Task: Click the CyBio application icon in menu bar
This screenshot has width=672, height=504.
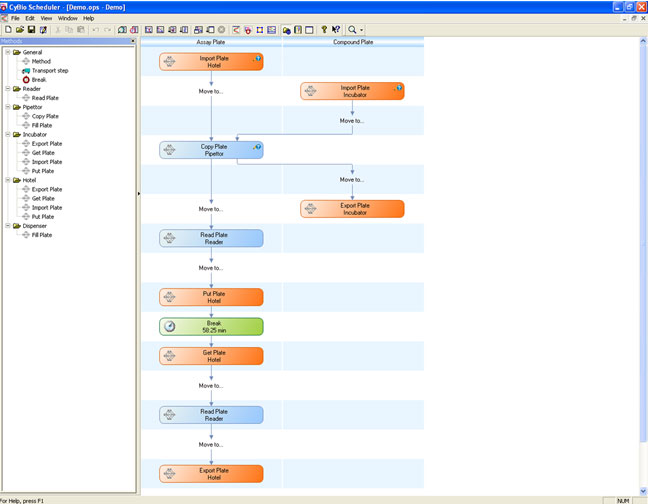Action: click(x=4, y=18)
